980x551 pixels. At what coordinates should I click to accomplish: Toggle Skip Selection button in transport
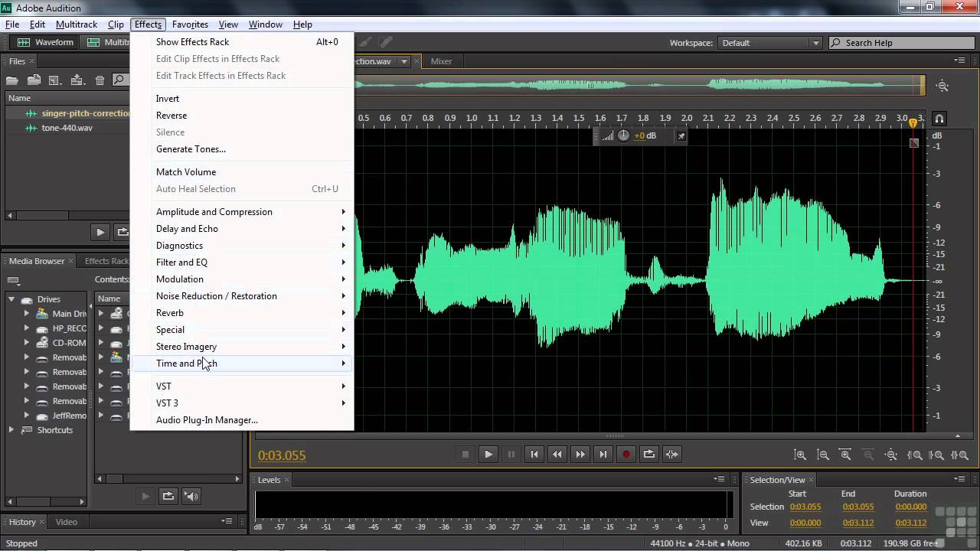pos(672,454)
